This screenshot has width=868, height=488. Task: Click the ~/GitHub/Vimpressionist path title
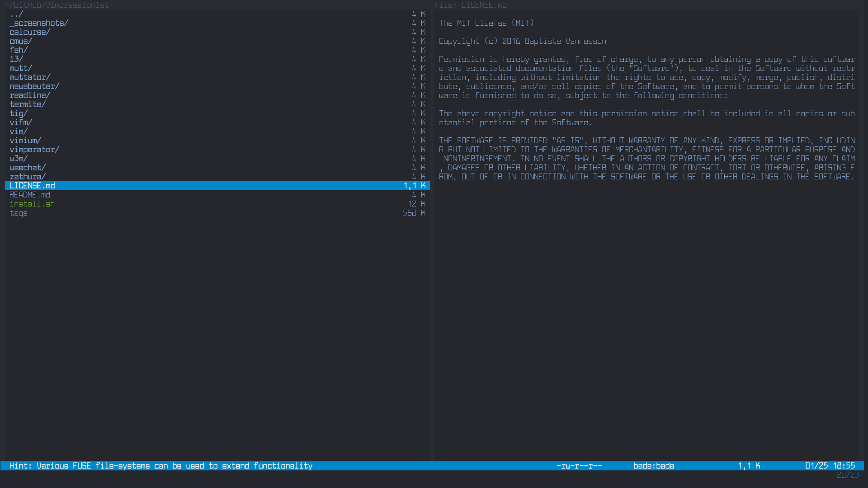pos(57,5)
